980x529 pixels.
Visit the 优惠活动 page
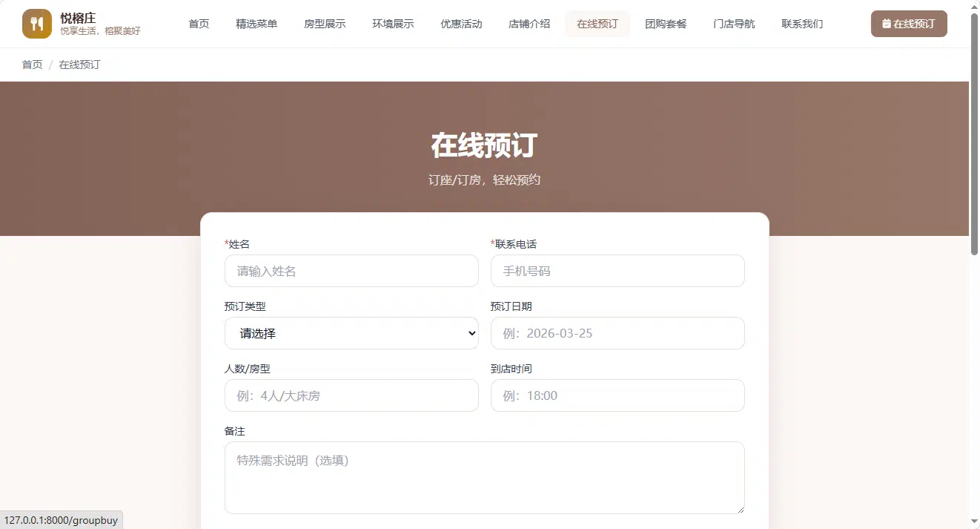pos(461,24)
